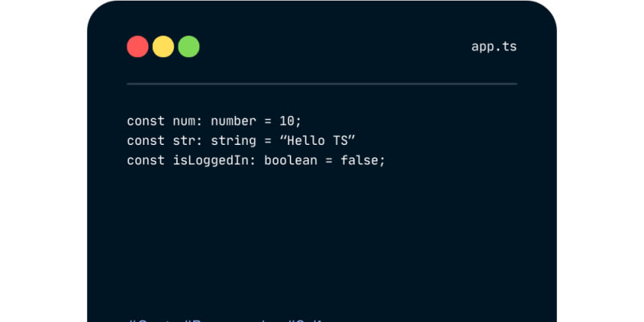Click the red close dot
644x322 pixels.
pyautogui.click(x=138, y=47)
